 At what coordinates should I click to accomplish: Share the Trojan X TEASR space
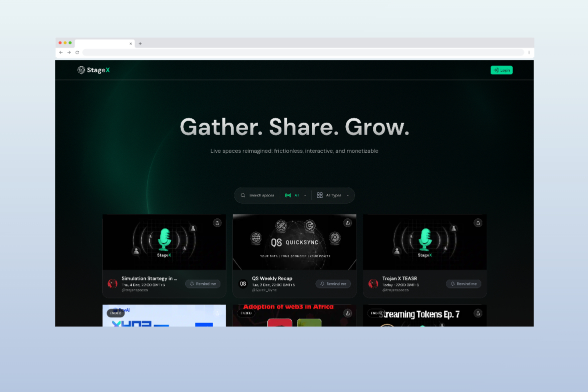click(x=478, y=223)
